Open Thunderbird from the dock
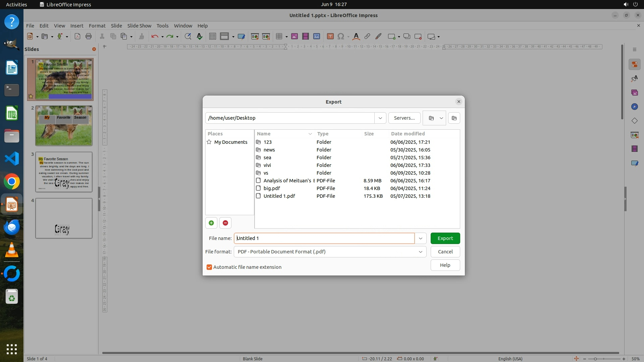The image size is (644, 362). [12, 227]
